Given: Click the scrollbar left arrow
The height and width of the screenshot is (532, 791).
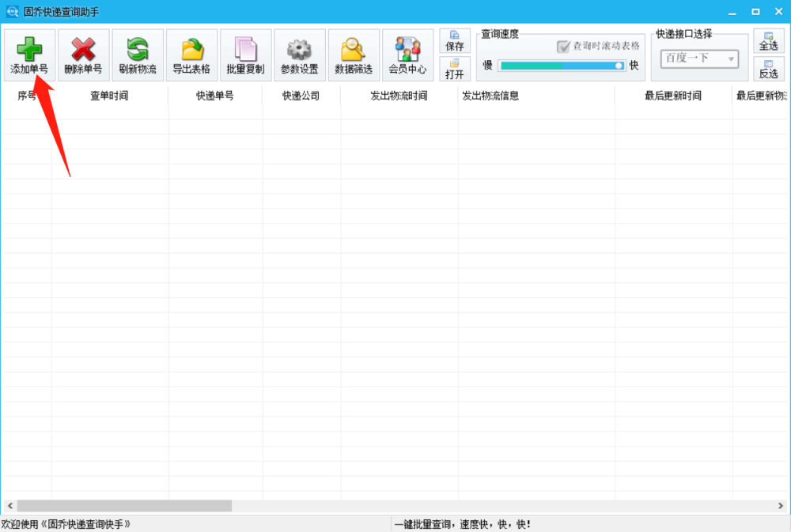Looking at the screenshot, I should pos(10,505).
